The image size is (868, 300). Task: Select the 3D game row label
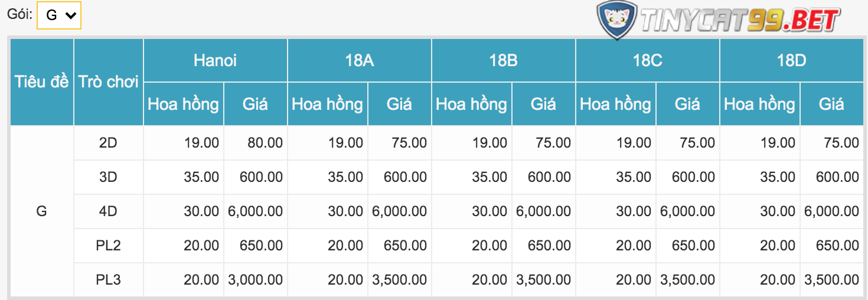(108, 177)
